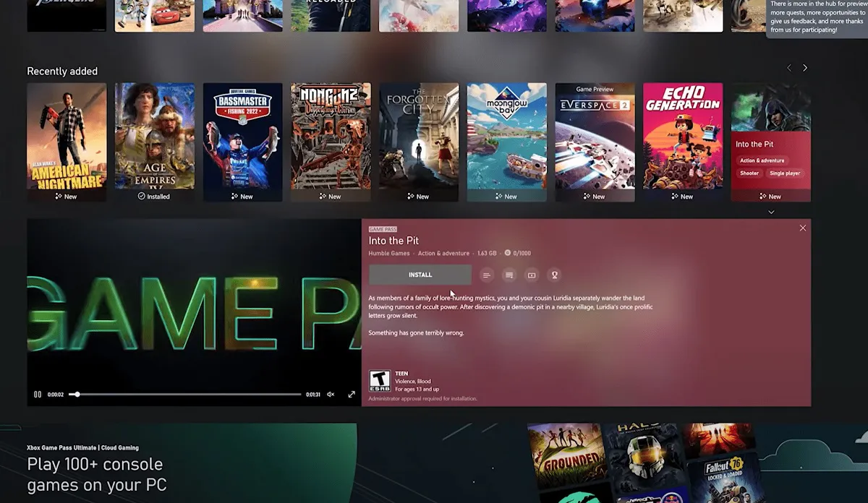Pause the Into the Pit trailer video

coord(38,395)
